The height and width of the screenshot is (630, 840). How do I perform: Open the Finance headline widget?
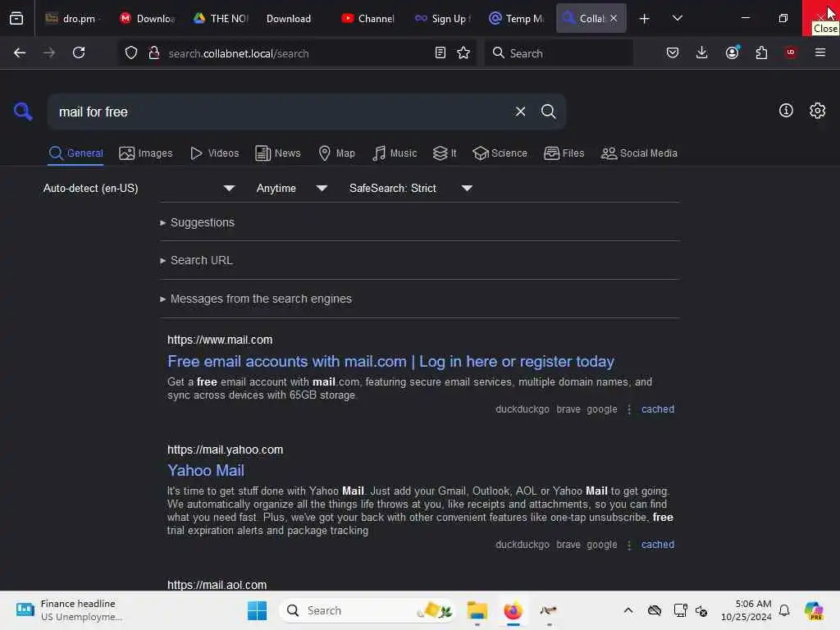tap(70, 610)
